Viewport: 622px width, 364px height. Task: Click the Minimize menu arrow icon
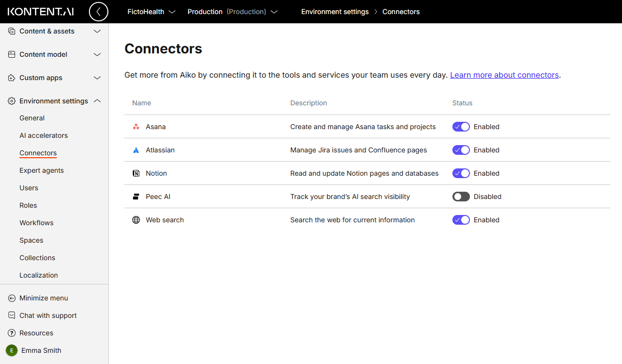point(12,298)
